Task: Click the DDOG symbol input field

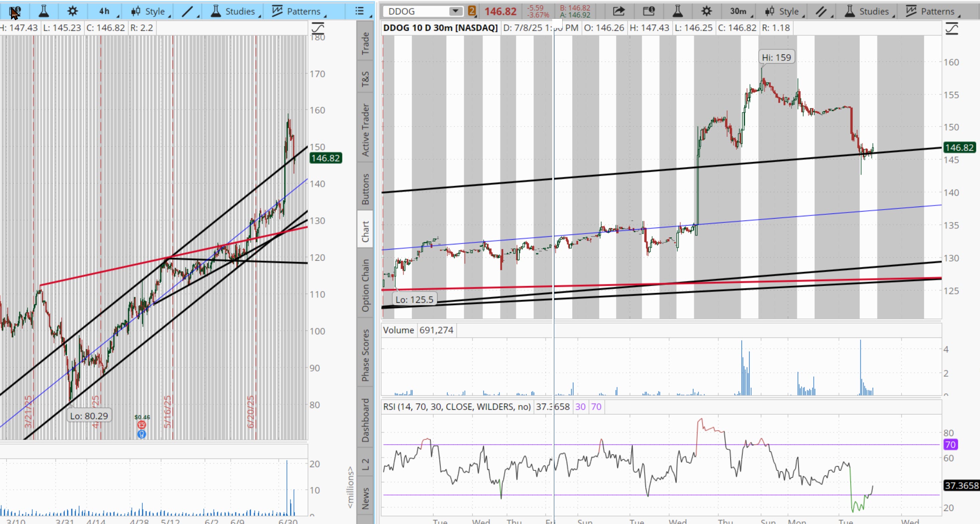Action: click(x=416, y=11)
